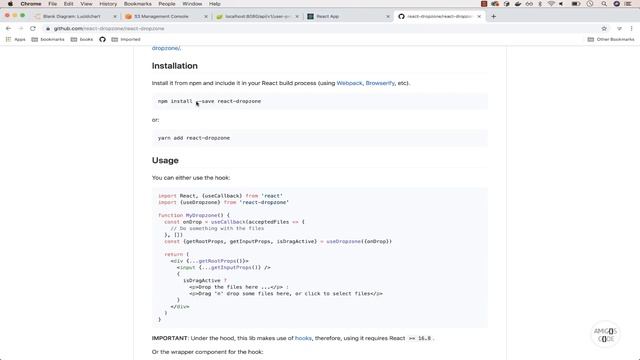Open the History menu

[x=108, y=4]
